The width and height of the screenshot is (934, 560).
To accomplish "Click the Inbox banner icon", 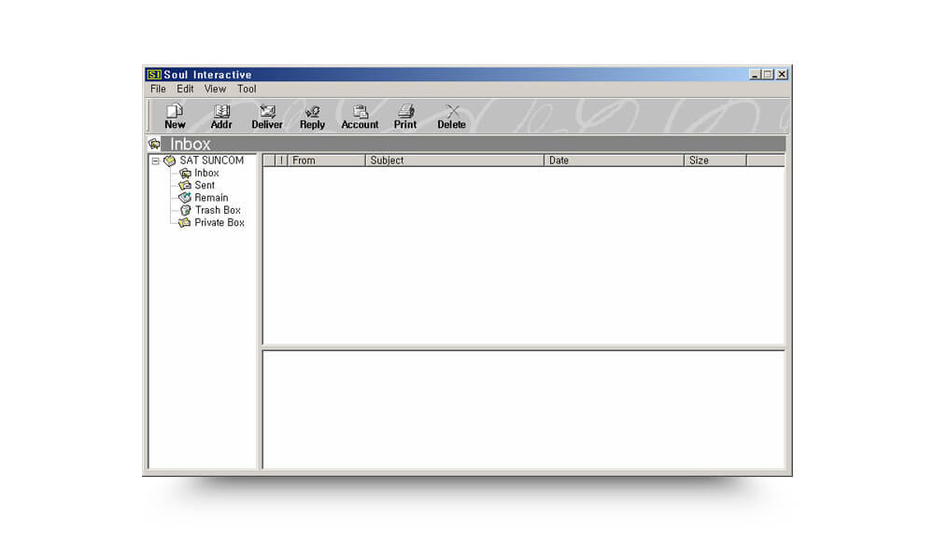I will (155, 144).
